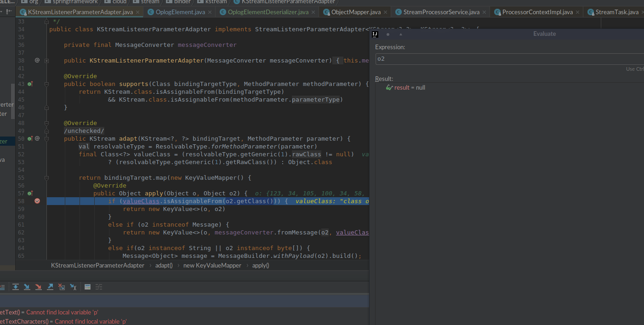
Task: Close the KStreamListenerParameterAdapter.java tab
Action: pyautogui.click(x=137, y=12)
